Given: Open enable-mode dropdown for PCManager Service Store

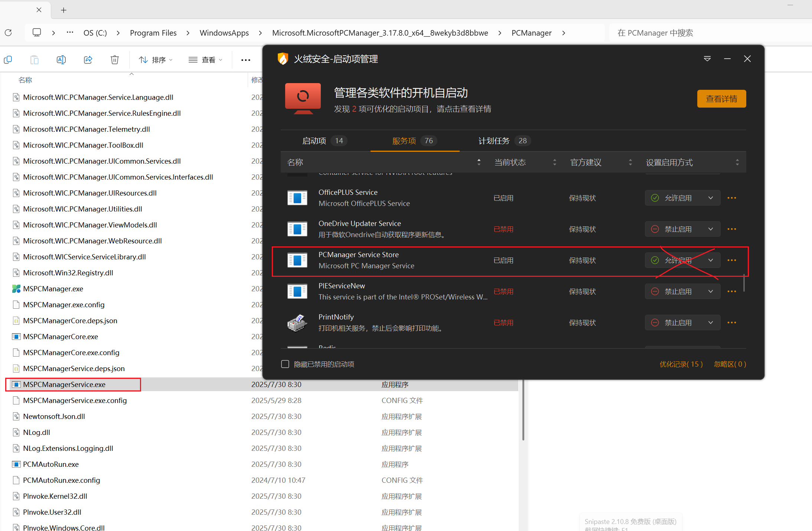Looking at the screenshot, I should [682, 260].
